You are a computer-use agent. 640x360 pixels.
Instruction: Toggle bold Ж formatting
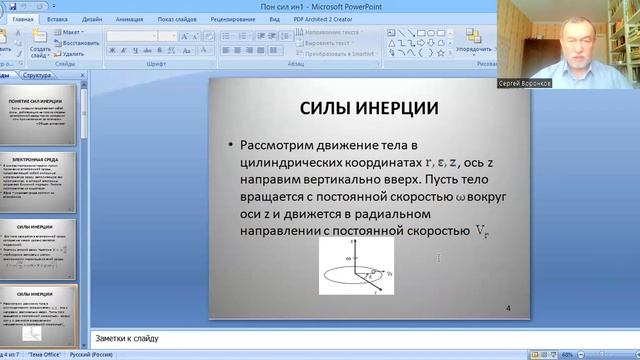click(112, 50)
